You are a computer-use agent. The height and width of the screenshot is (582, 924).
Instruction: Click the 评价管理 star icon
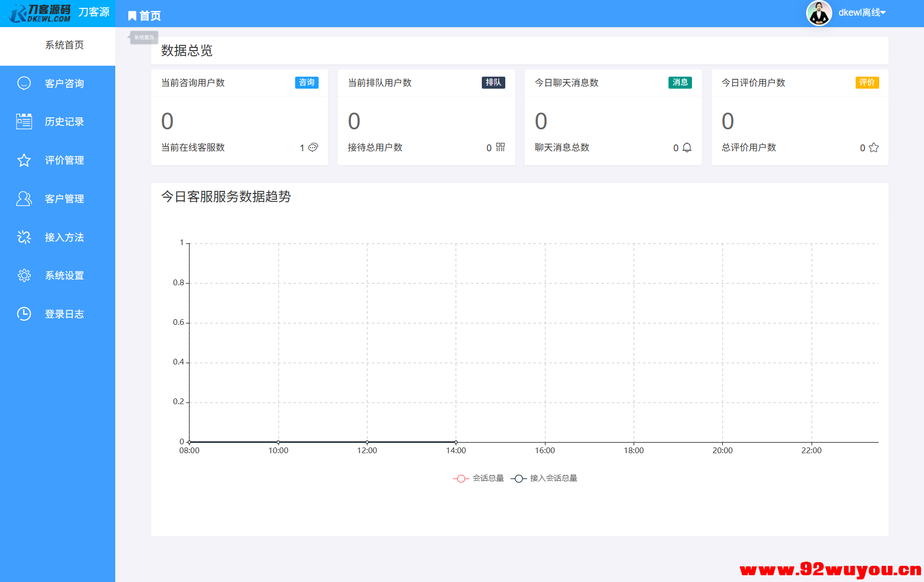(24, 160)
